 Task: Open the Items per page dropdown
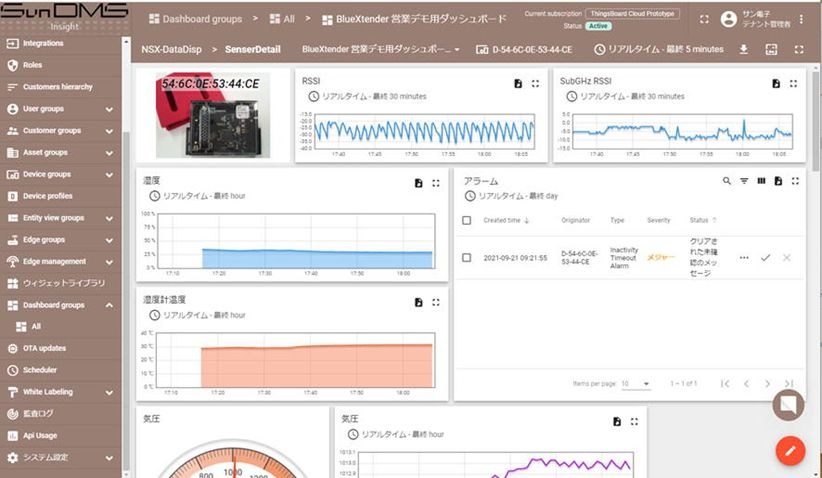tap(635, 383)
